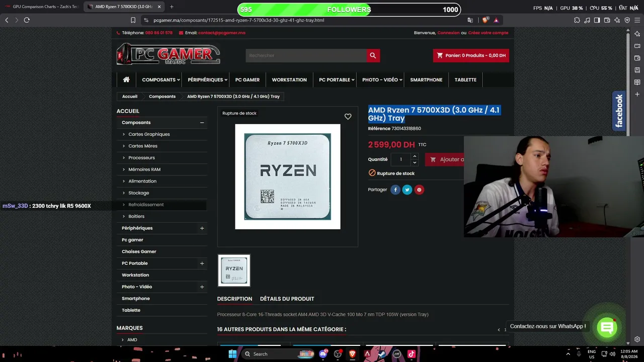Expand the Photo - Vidéo sidebar category
Viewport: 644px width, 362px height.
click(202, 287)
